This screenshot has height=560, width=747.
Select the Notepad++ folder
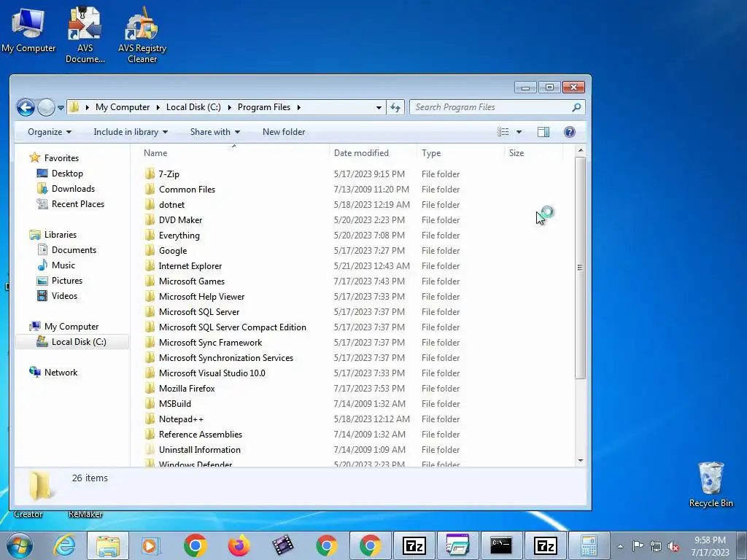click(181, 419)
